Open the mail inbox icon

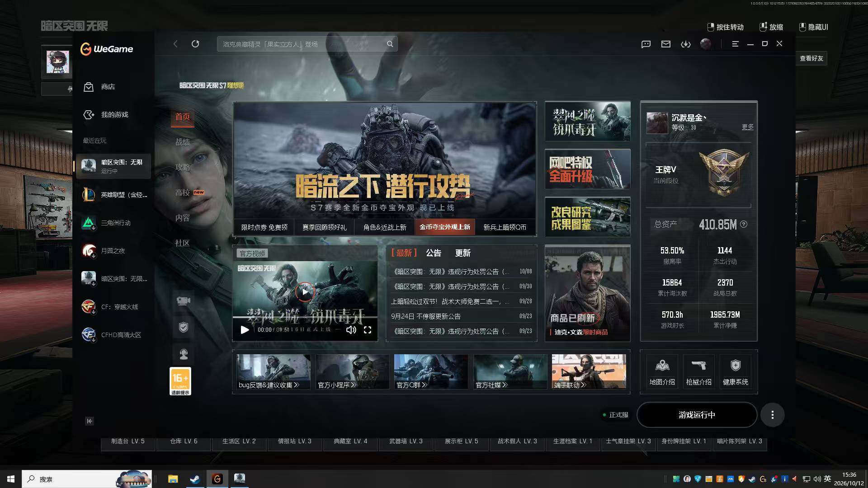point(666,44)
